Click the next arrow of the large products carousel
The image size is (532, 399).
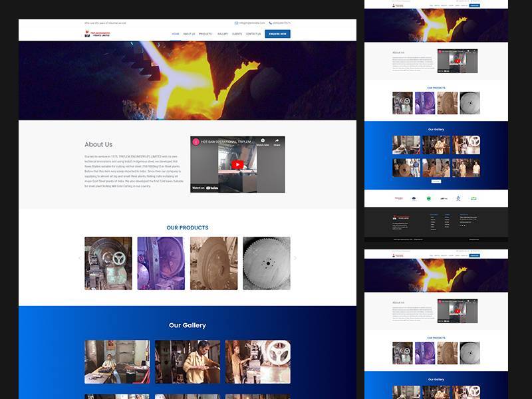click(x=295, y=258)
